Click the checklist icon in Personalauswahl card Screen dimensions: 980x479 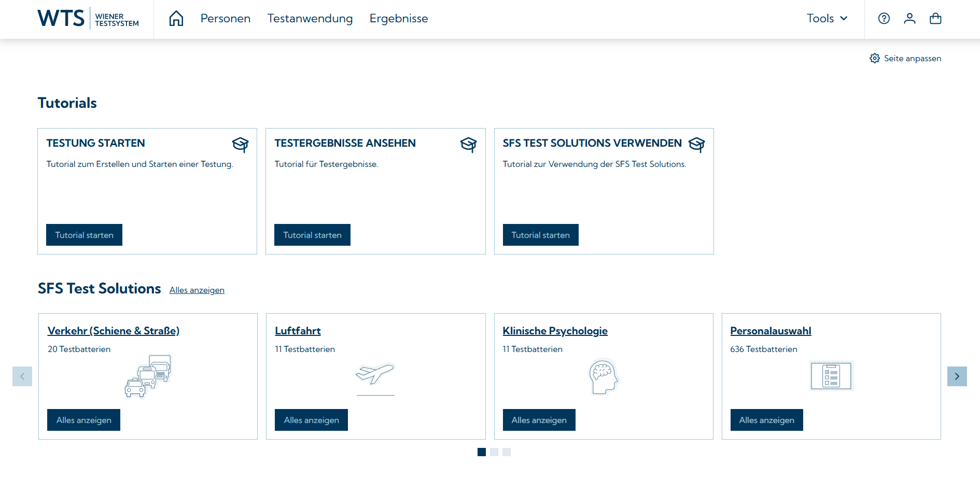coord(831,376)
